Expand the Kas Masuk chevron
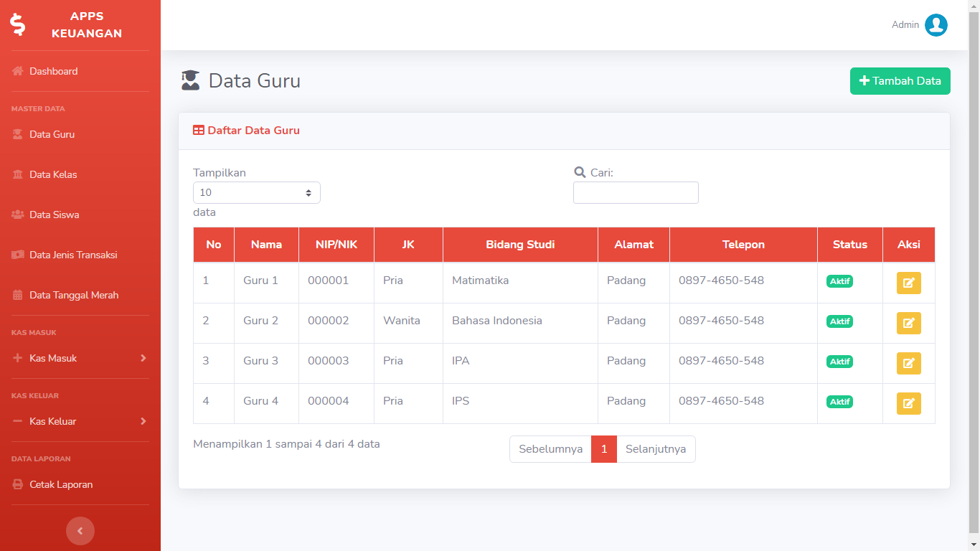Image resolution: width=980 pixels, height=551 pixels. [x=143, y=358]
